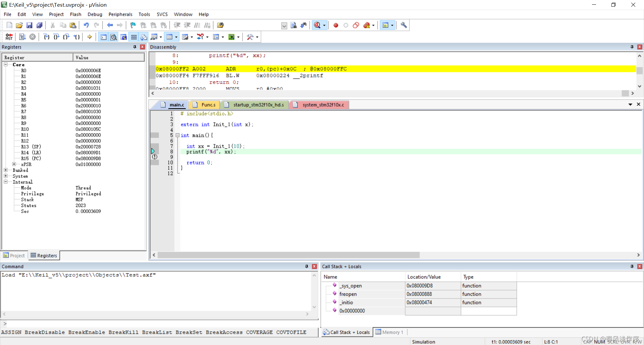Save all open files
644x345 pixels.
tap(39, 25)
